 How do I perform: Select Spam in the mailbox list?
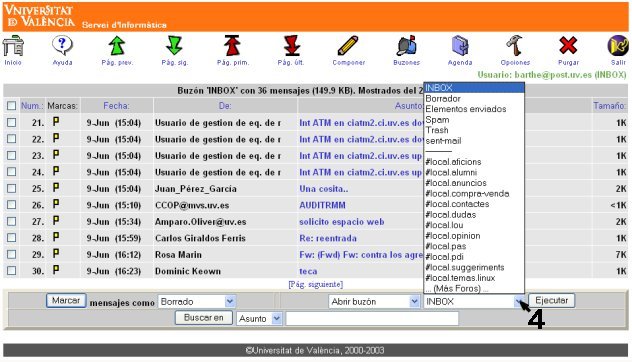(x=437, y=120)
